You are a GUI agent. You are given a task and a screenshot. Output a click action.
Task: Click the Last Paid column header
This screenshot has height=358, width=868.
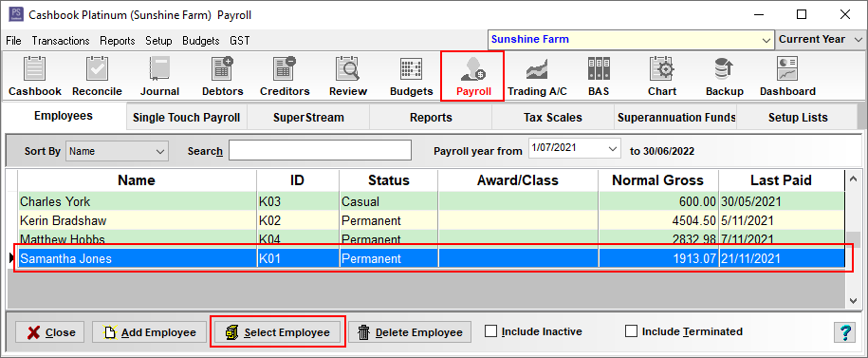click(x=781, y=180)
